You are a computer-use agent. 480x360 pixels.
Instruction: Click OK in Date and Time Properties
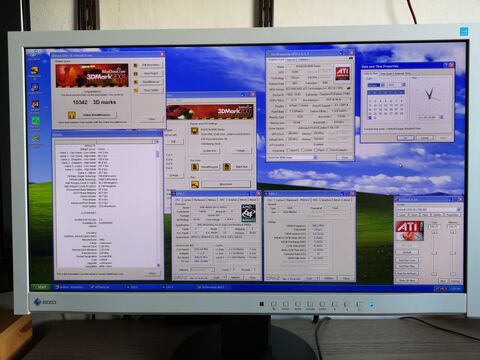[x=405, y=138]
